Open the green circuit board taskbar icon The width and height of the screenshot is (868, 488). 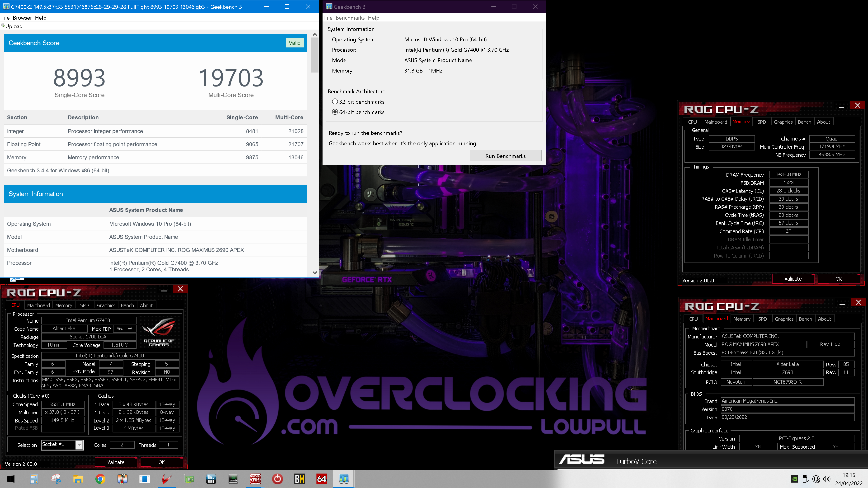tap(189, 479)
